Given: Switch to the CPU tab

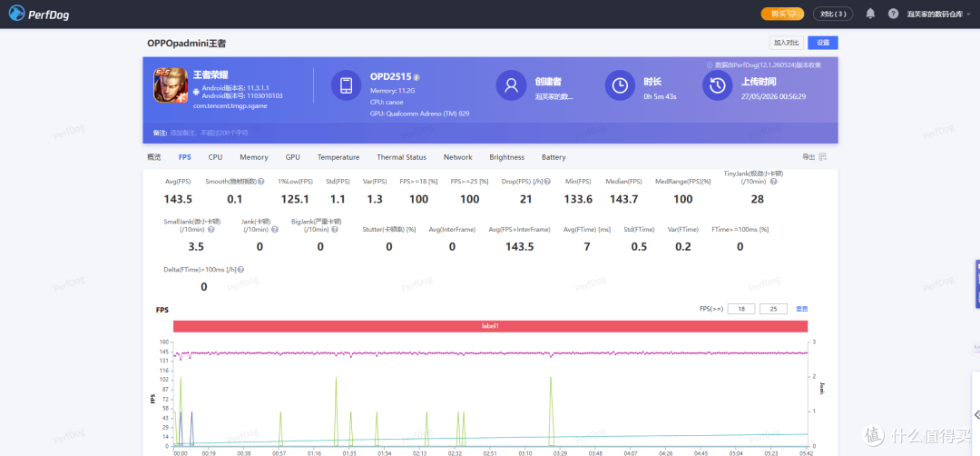Looking at the screenshot, I should 215,158.
